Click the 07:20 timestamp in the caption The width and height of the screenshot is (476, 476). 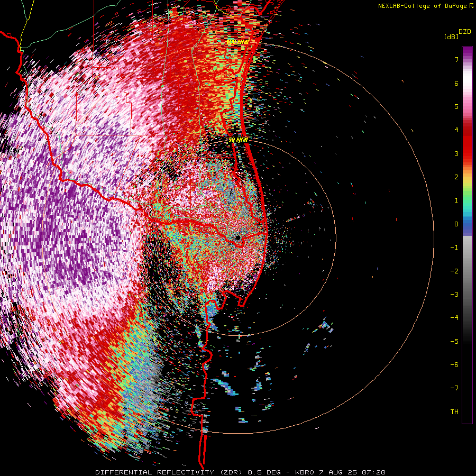[x=373, y=472]
